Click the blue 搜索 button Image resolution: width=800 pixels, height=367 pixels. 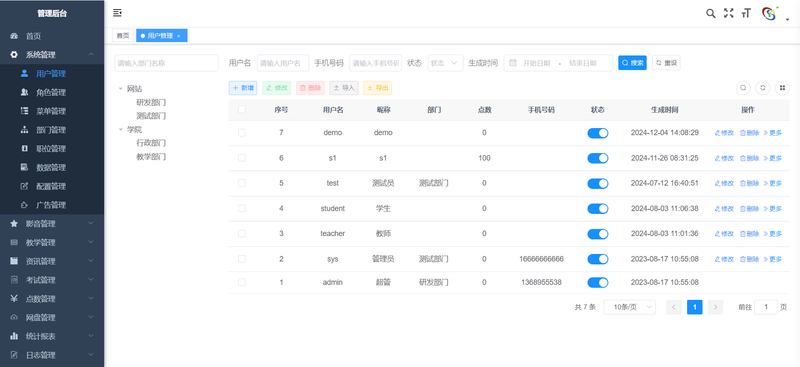pos(632,63)
